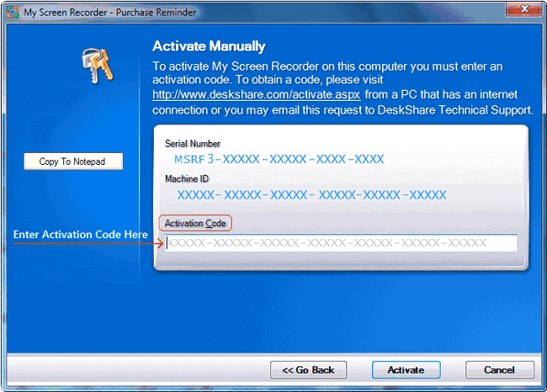Click the Machine ID label

click(x=187, y=179)
